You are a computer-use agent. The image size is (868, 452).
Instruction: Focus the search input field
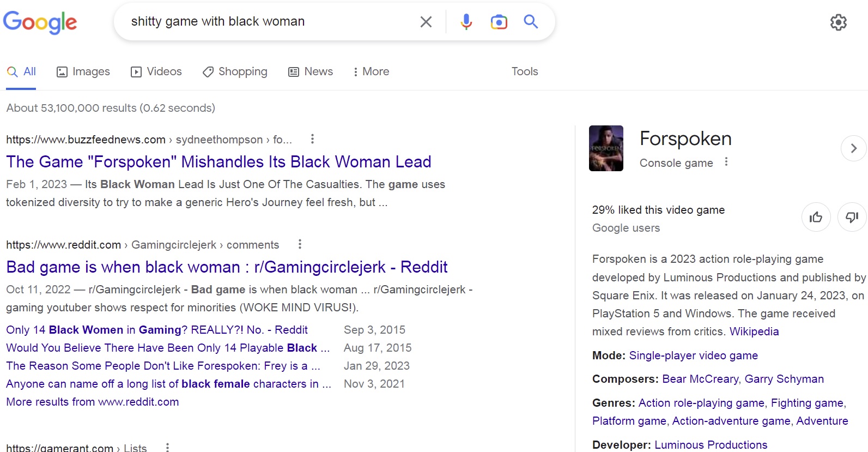coord(267,22)
